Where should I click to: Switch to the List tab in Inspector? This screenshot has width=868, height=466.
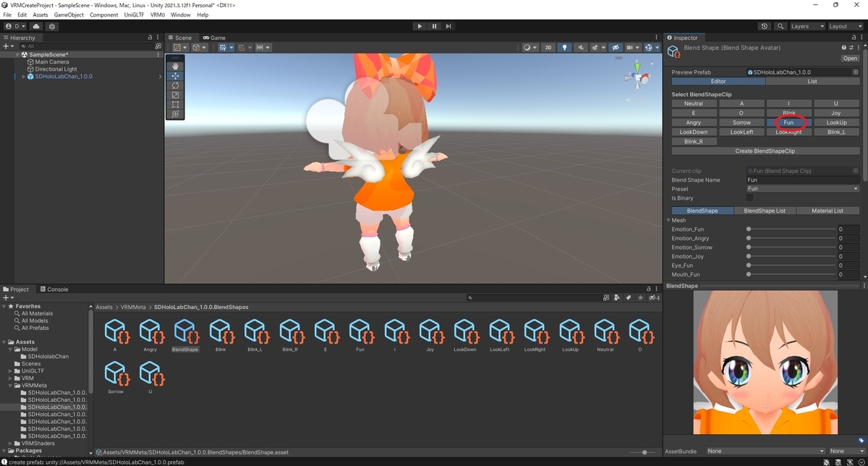tap(812, 82)
